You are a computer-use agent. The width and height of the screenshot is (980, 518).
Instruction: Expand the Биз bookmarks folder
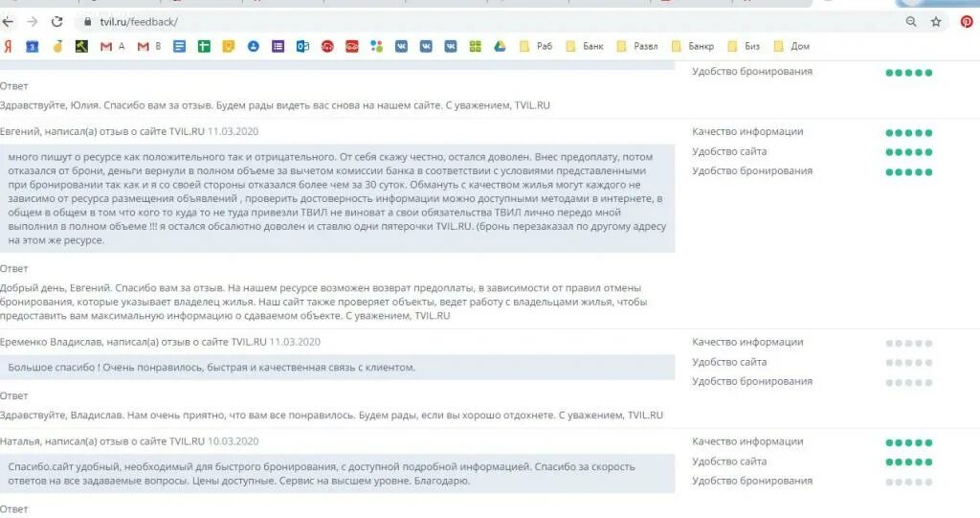click(744, 46)
